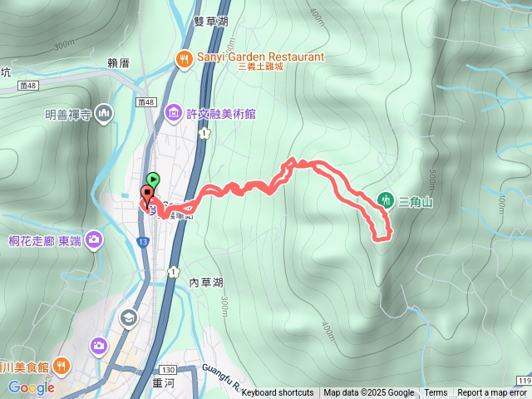Click the 雙草湖 place label
This screenshot has width=532, height=399.
(211, 22)
